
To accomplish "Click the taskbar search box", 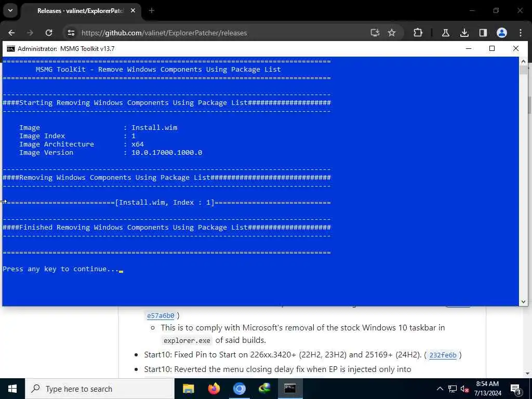I will [99, 389].
